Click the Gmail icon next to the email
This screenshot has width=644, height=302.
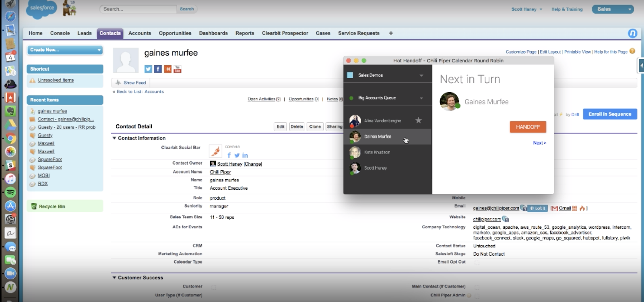click(554, 208)
